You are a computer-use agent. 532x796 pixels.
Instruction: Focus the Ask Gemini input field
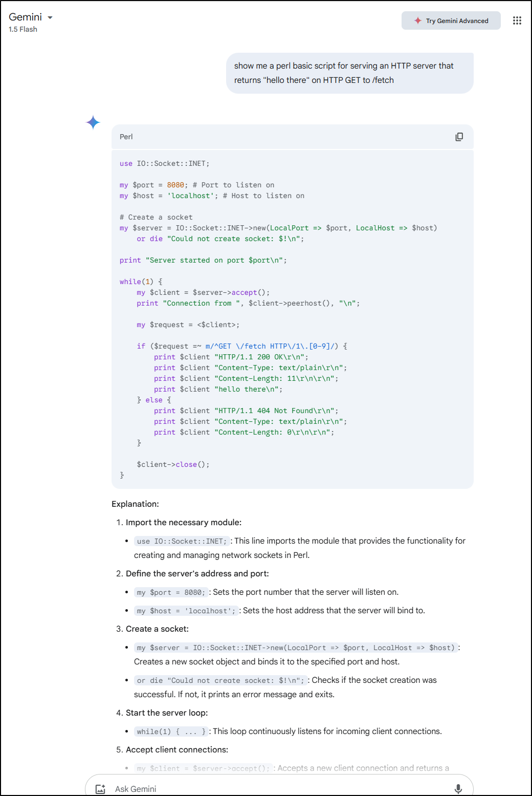click(x=279, y=789)
